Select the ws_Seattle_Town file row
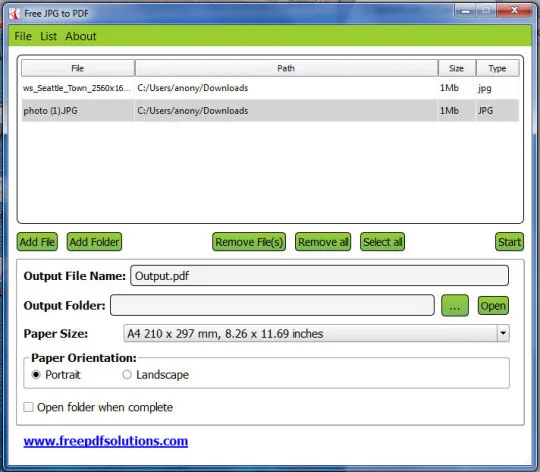This screenshot has height=472, width=540. (x=270, y=88)
